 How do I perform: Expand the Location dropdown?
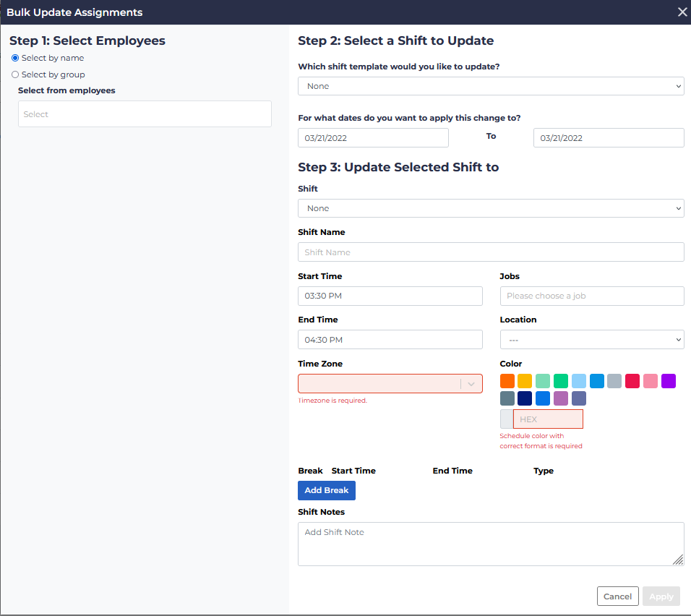(592, 339)
